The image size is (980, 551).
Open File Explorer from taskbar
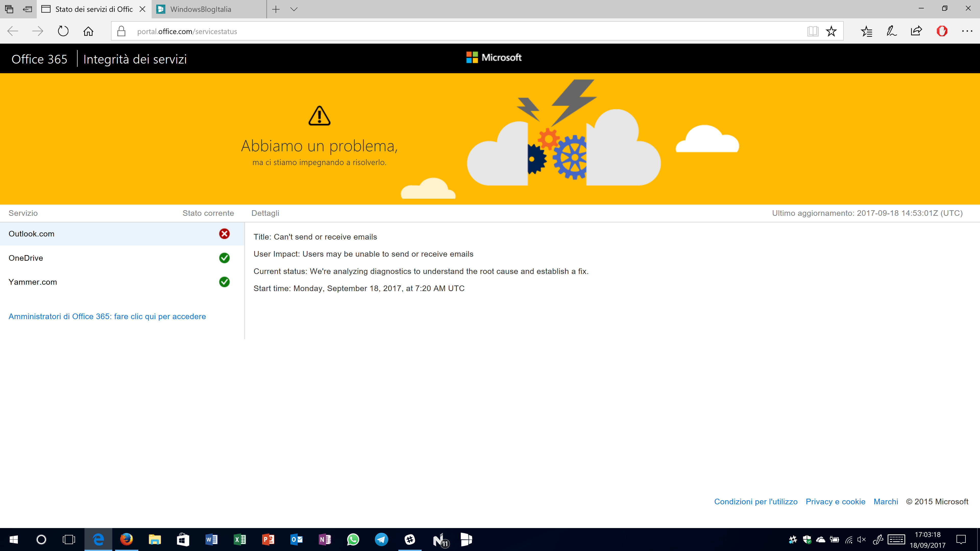pos(155,540)
